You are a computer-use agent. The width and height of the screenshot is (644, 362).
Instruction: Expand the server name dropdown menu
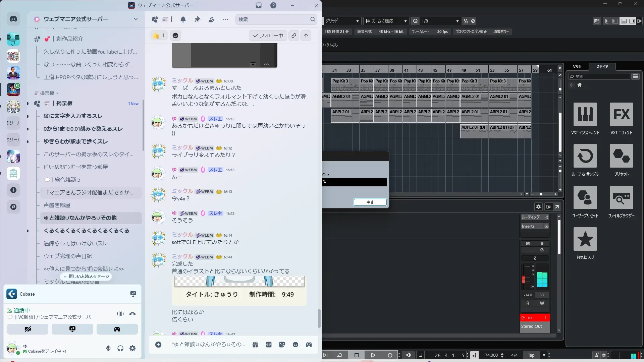point(136,19)
